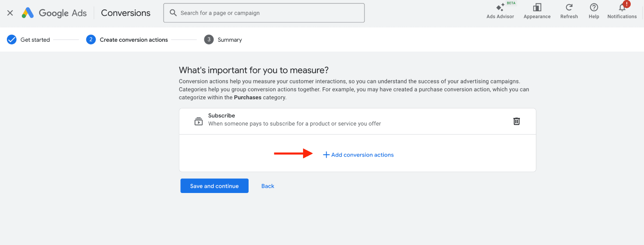Click the search magnifier icon

point(173,13)
